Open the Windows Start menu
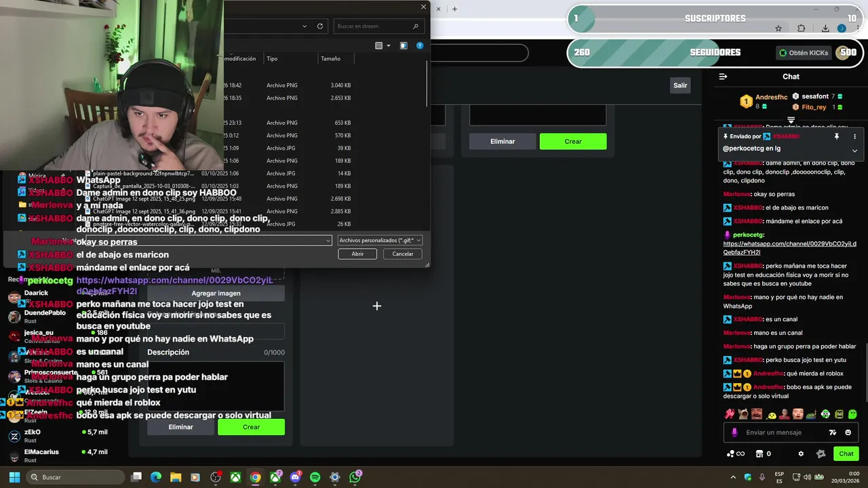The width and height of the screenshot is (868, 488). [x=14, y=477]
